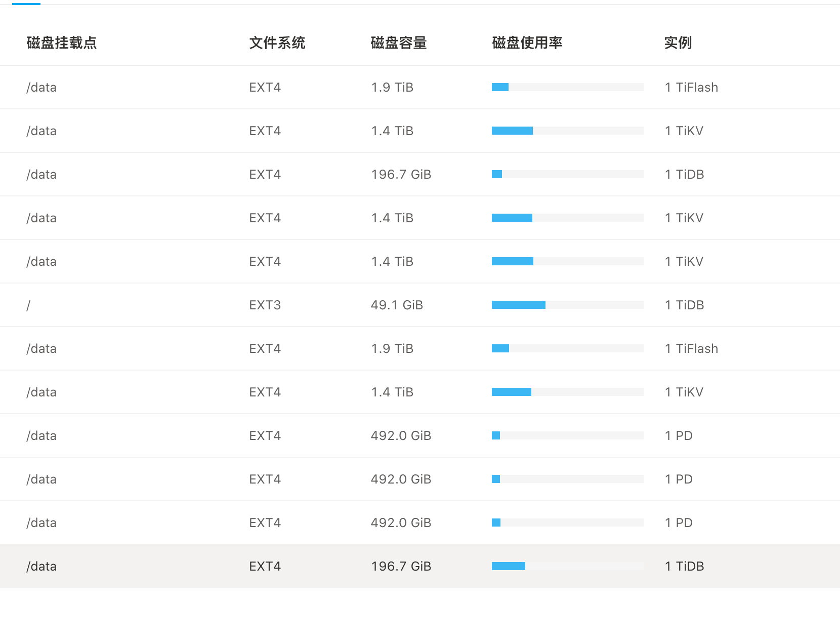Click the 文件系统 column header

[x=277, y=43]
